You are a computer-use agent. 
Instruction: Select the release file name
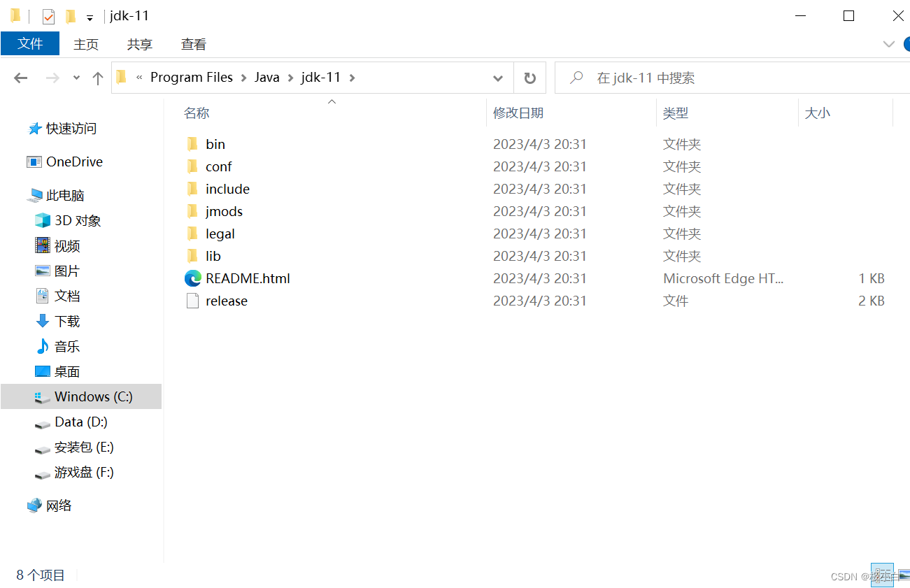227,301
